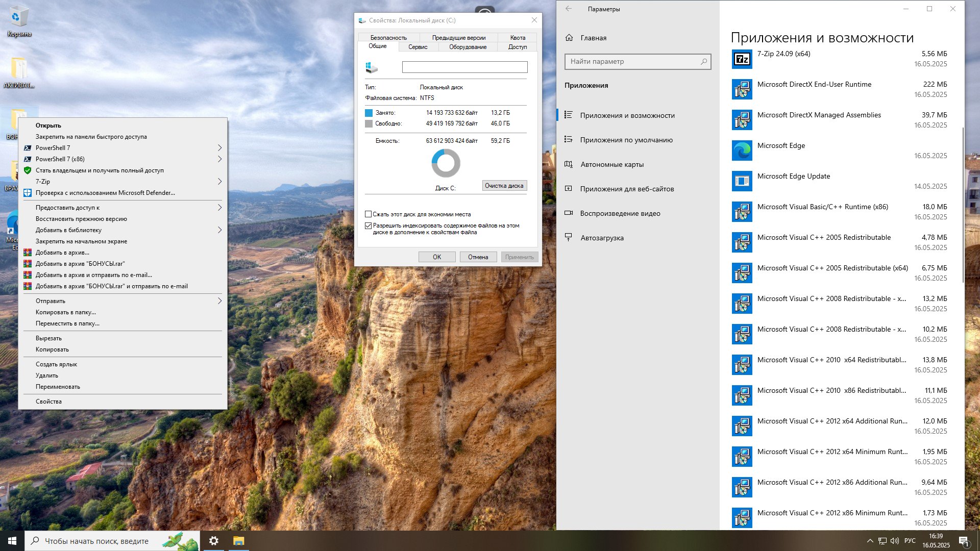Choose Переименовать in the context menu

tap(122, 387)
